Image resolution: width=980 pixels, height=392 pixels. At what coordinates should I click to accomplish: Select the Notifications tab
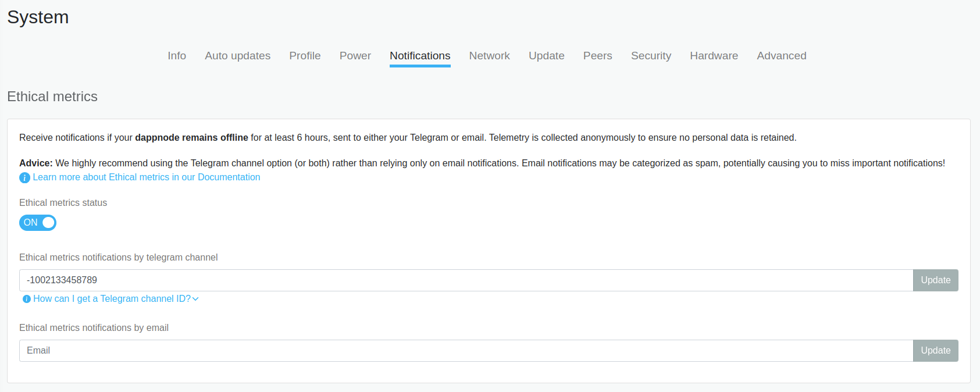[x=420, y=56]
